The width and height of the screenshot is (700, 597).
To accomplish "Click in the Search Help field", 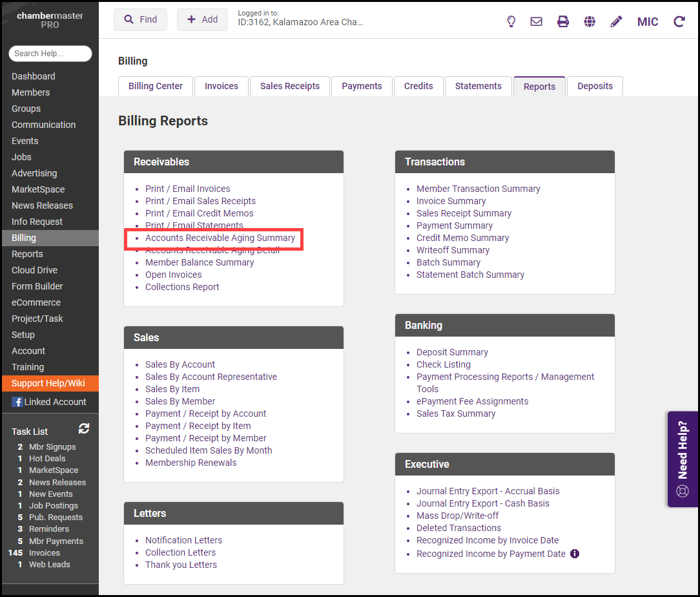I will (50, 54).
